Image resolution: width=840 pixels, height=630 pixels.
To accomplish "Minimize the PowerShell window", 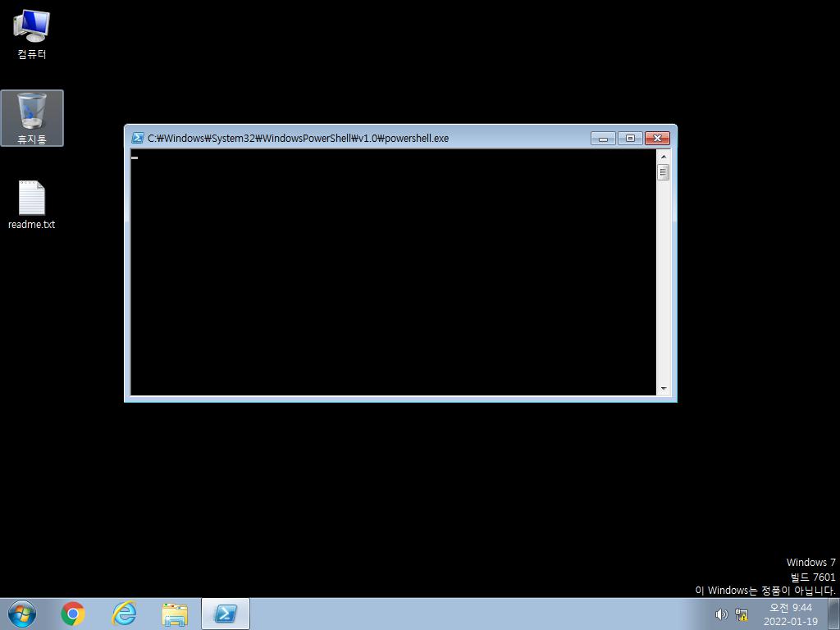I will (603, 138).
